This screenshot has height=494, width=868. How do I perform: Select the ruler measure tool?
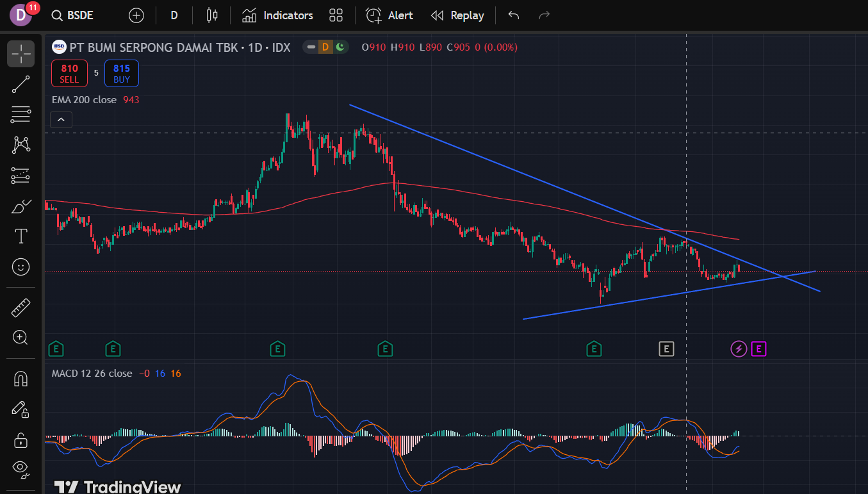tap(20, 308)
